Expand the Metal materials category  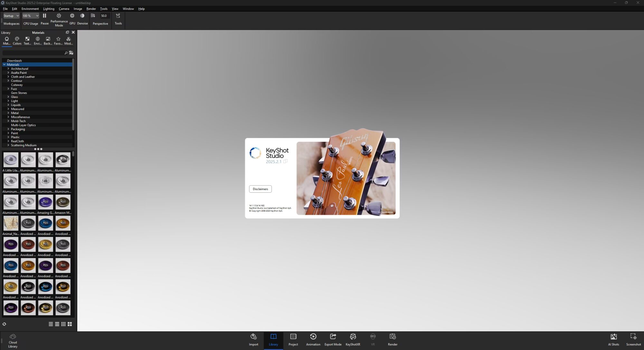click(8, 113)
